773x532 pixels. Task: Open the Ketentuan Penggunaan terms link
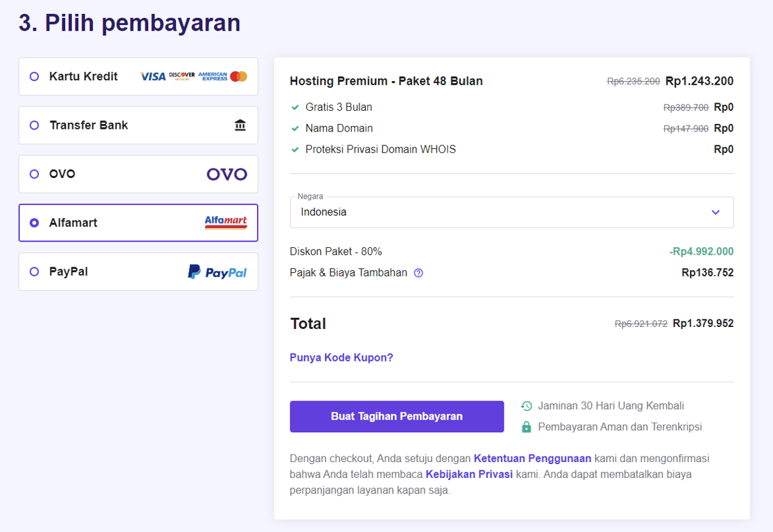(x=532, y=458)
